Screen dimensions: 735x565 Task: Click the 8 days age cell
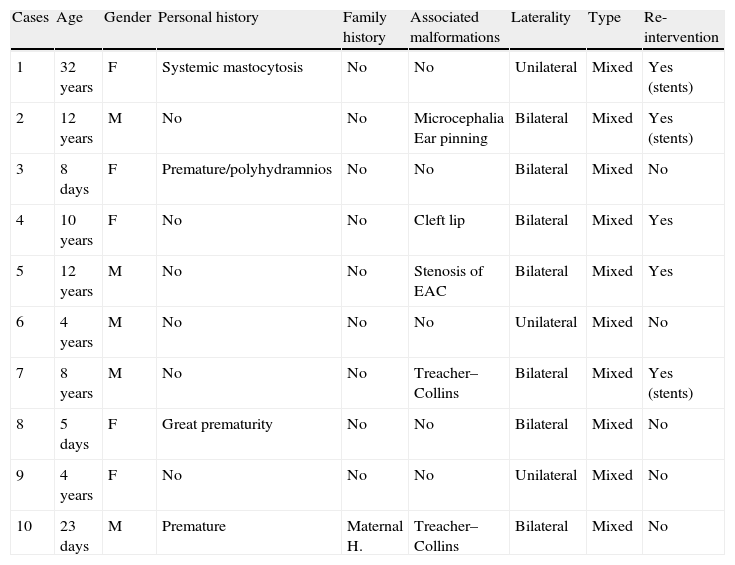[x=73, y=179]
